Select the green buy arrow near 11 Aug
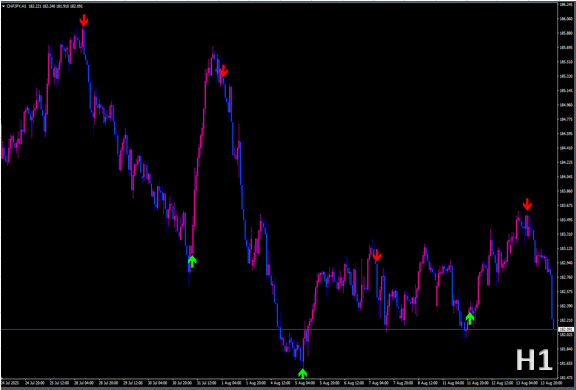This screenshot has width=576, height=390. (x=469, y=318)
